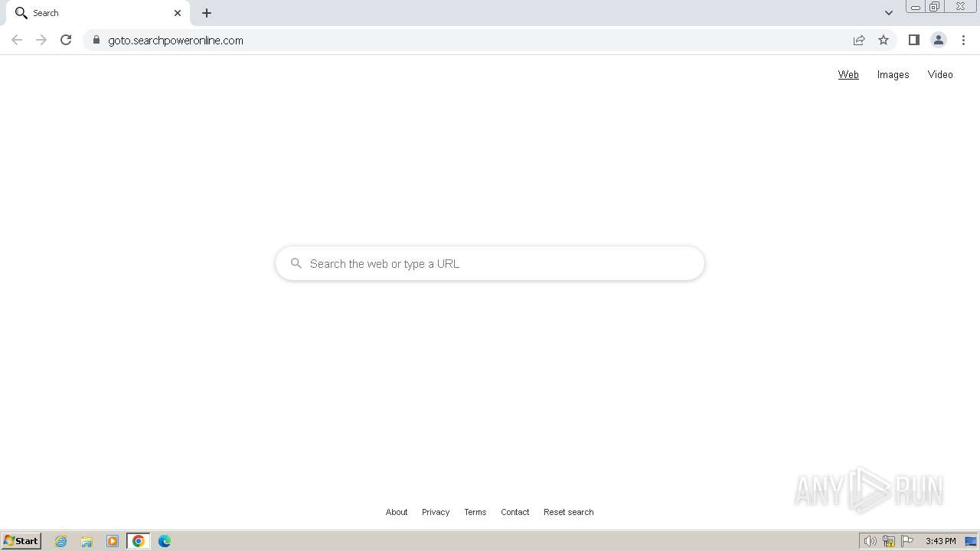The width and height of the screenshot is (980, 551).
Task: Launch Internet Explorer from taskbar
Action: (61, 541)
